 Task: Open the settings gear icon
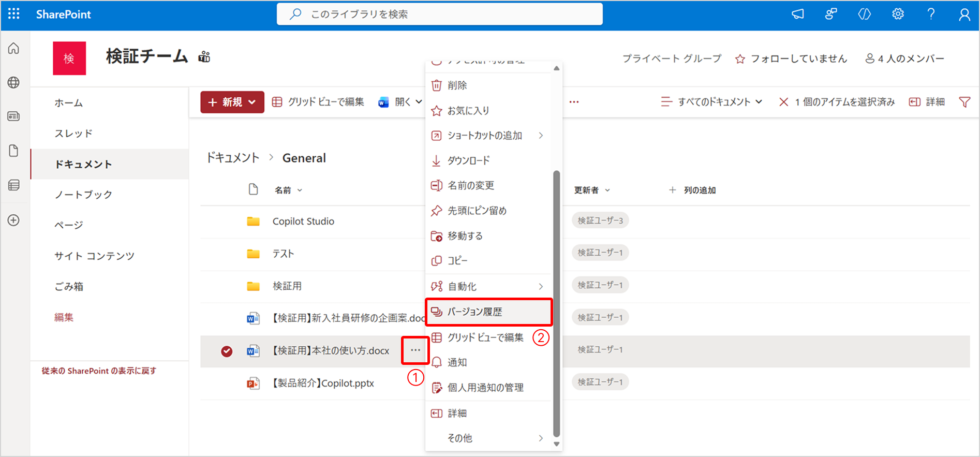[x=898, y=14]
